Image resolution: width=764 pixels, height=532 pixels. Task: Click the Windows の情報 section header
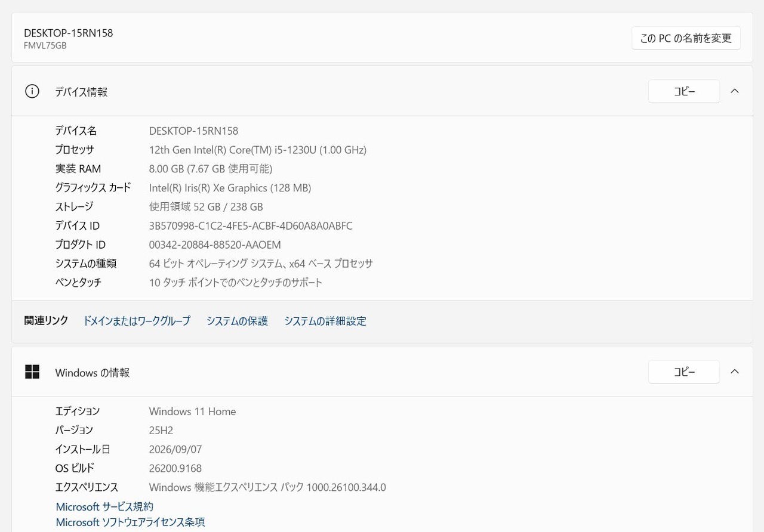[x=382, y=372]
